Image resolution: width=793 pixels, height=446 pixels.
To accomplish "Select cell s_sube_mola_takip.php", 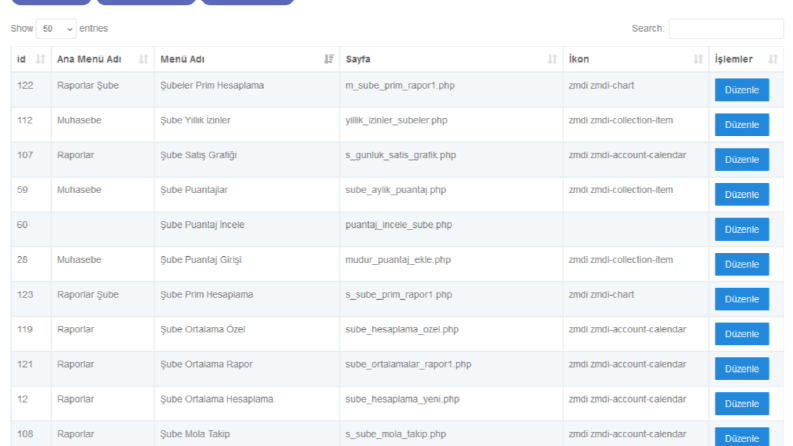I will click(x=395, y=434).
